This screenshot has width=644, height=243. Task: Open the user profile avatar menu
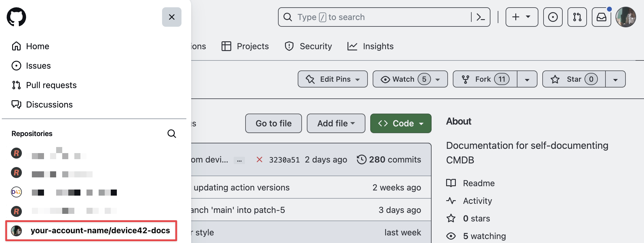coord(625,17)
